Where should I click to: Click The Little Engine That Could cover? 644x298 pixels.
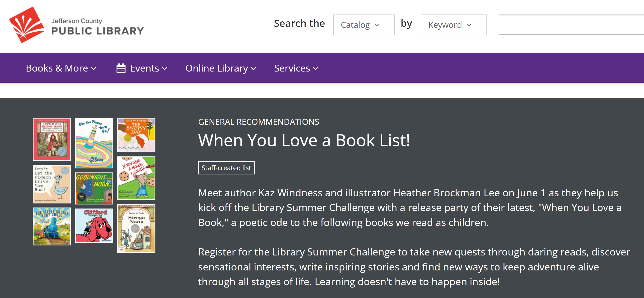52,226
